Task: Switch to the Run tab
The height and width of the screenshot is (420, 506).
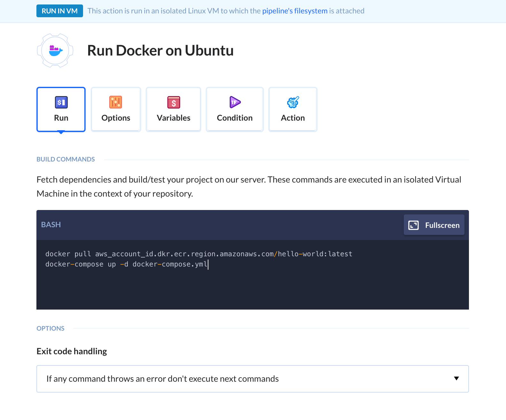Action: point(61,109)
